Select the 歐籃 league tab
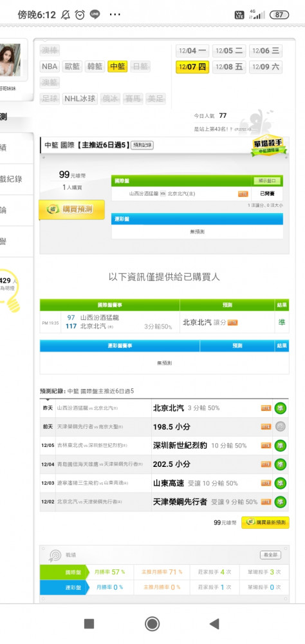 (72, 66)
